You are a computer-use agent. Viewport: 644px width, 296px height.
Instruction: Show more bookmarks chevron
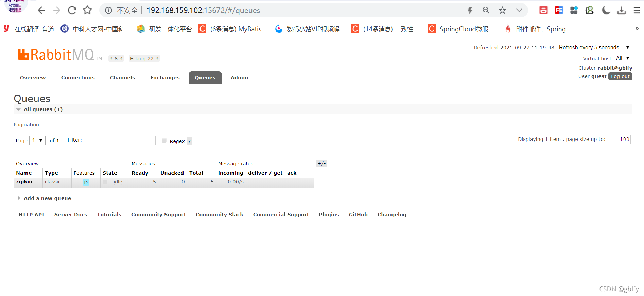[637, 29]
